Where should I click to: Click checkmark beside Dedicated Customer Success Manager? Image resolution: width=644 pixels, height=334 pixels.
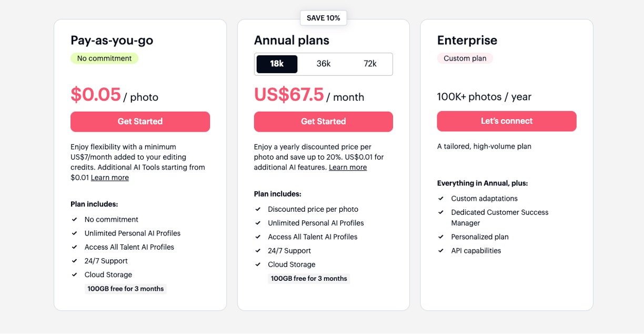(x=441, y=212)
